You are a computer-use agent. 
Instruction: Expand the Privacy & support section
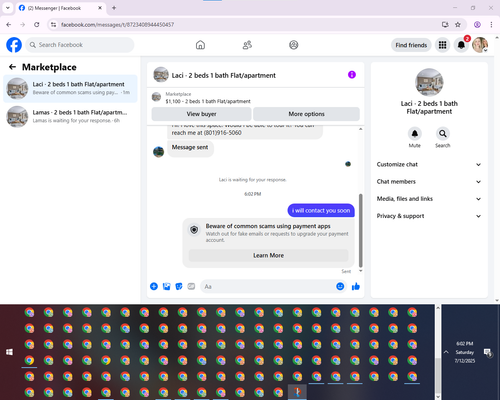(x=429, y=216)
